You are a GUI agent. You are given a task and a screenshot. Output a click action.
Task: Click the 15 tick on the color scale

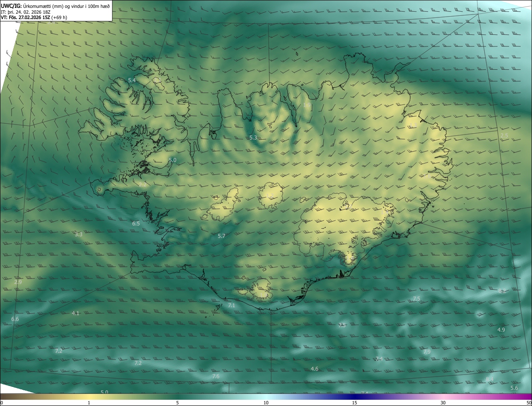[x=355, y=403]
